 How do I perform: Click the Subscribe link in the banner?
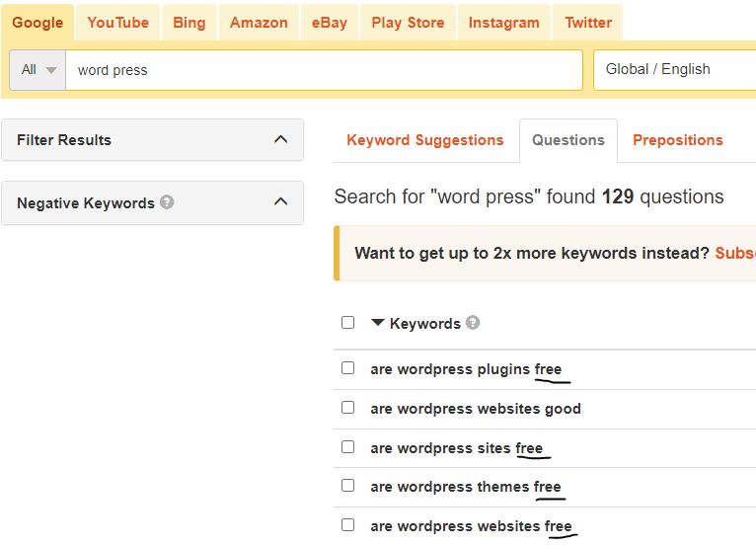coord(735,253)
